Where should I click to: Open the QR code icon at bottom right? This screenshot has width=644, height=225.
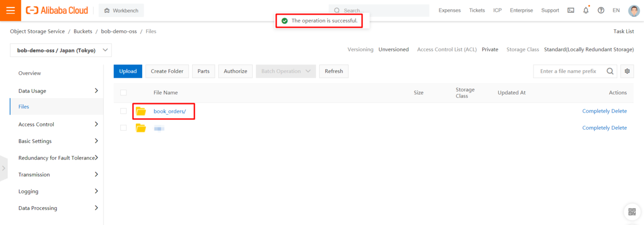[631, 212]
